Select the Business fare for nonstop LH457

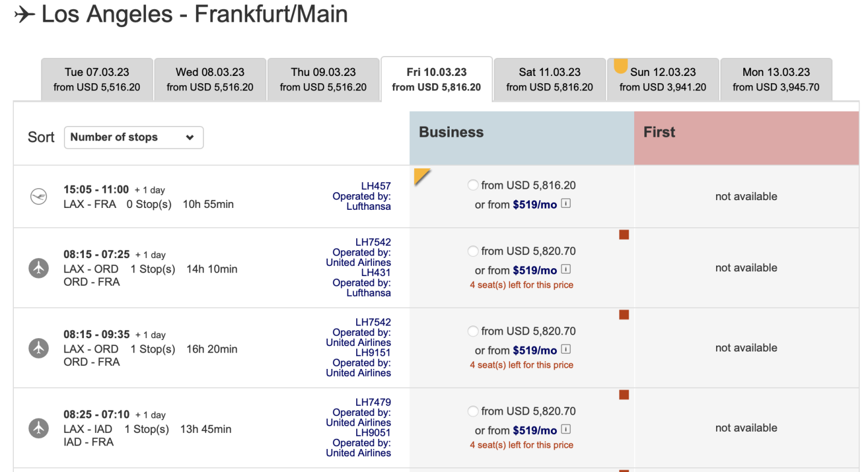click(473, 185)
